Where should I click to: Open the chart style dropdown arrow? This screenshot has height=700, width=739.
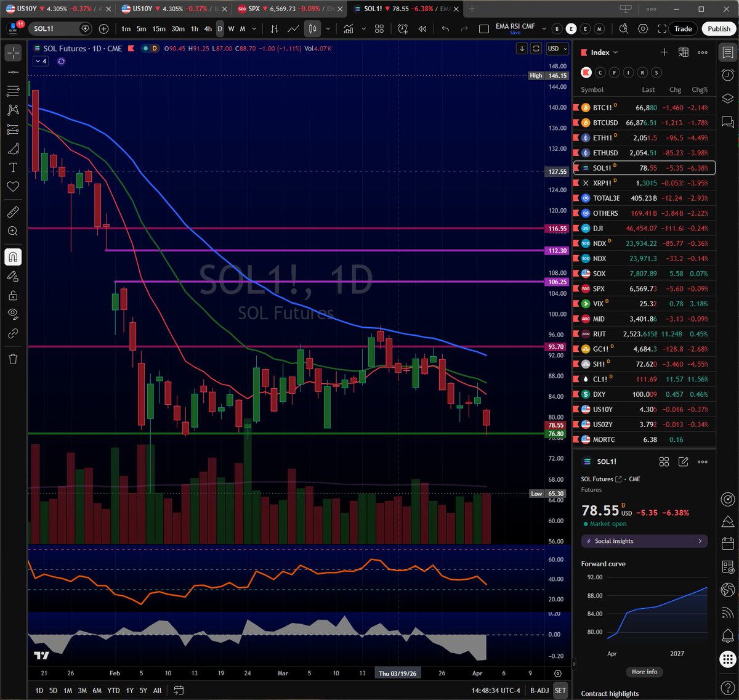pyautogui.click(x=328, y=29)
